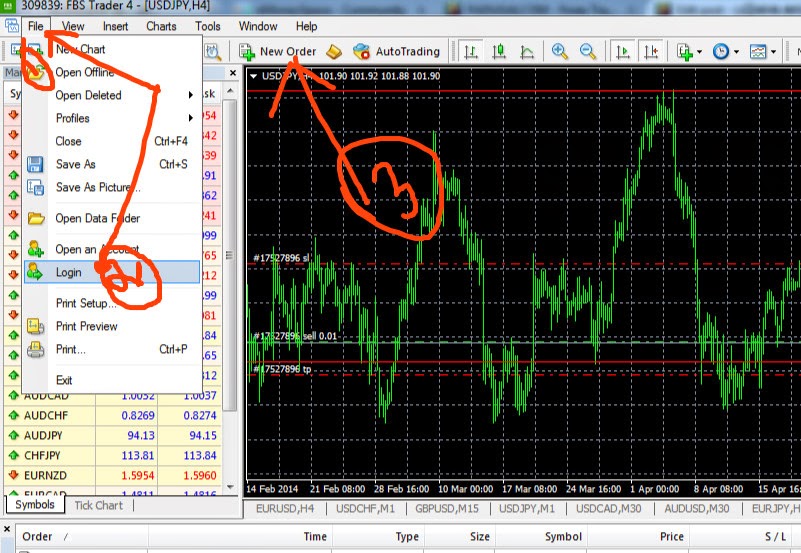Select Open Offline menu entry
The image size is (801, 553).
[x=112, y=73]
